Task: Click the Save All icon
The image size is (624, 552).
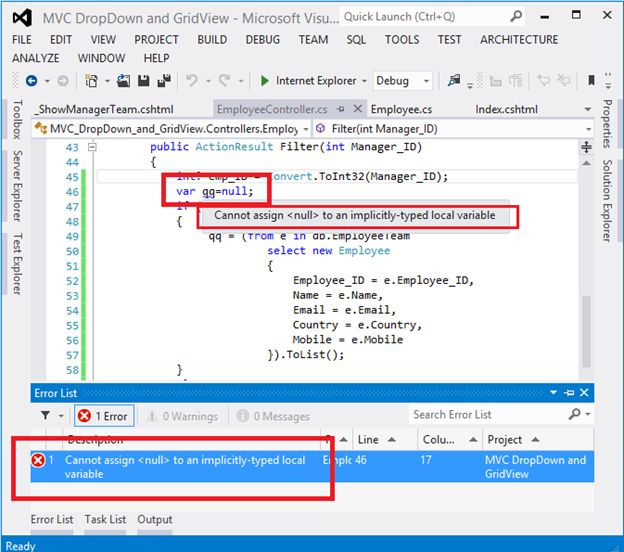Action: click(164, 81)
